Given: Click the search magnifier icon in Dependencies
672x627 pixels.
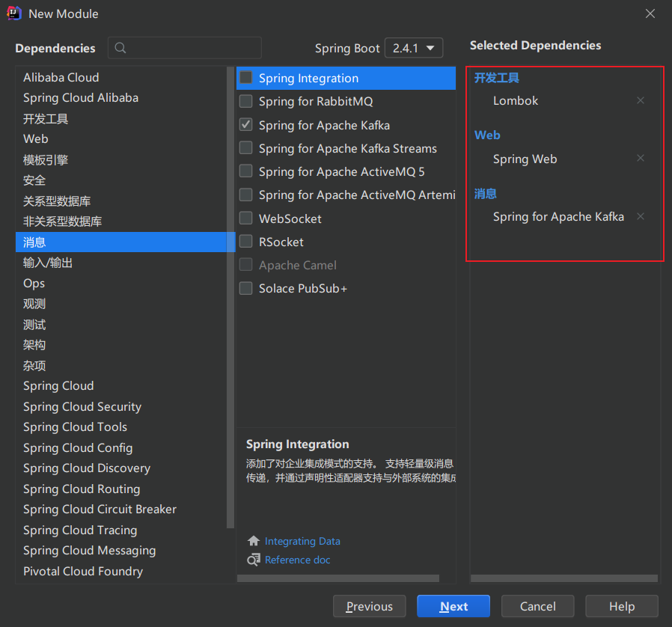Looking at the screenshot, I should tap(120, 48).
